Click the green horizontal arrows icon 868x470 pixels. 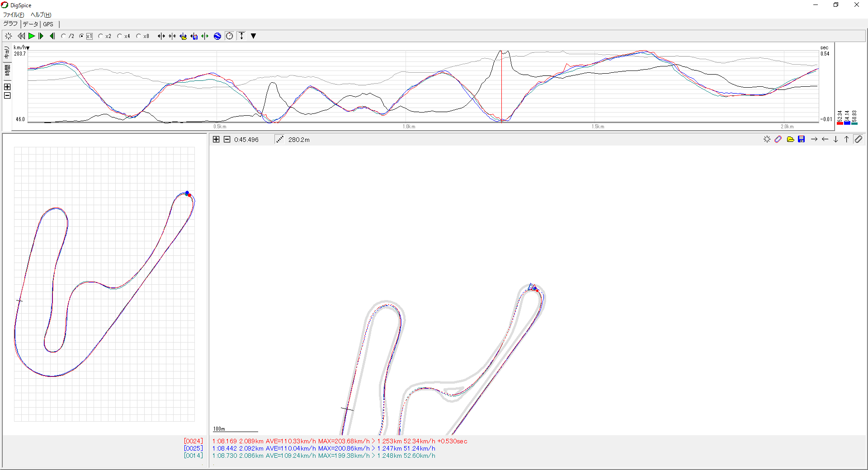click(x=205, y=36)
